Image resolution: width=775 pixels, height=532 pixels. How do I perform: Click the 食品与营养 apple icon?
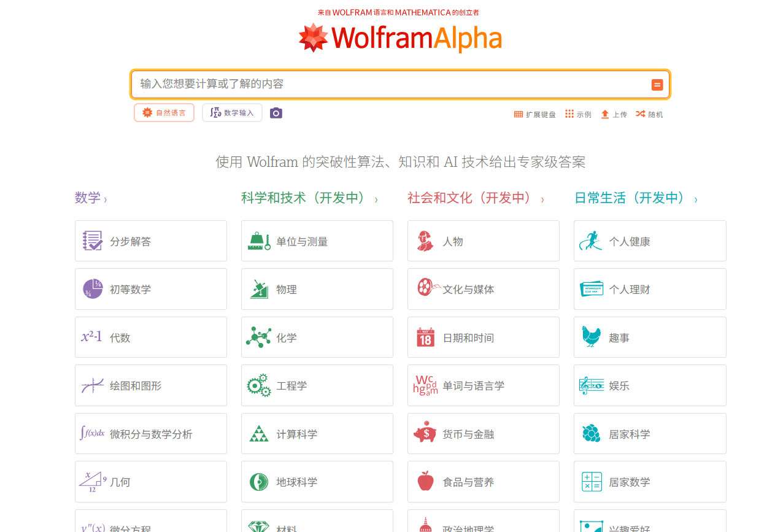pyautogui.click(x=425, y=481)
